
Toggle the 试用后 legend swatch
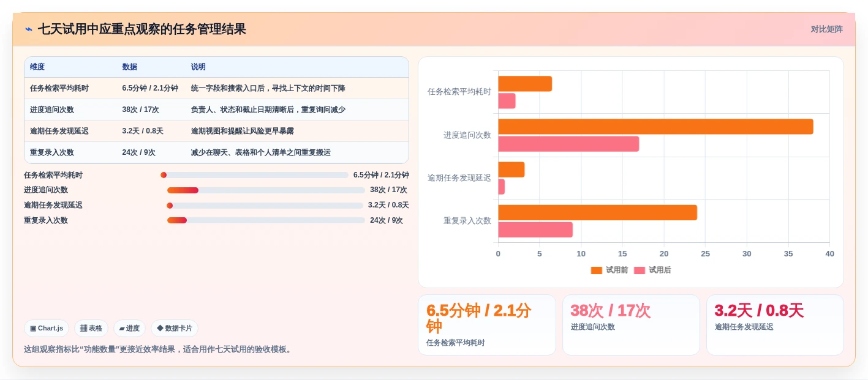[x=640, y=270]
